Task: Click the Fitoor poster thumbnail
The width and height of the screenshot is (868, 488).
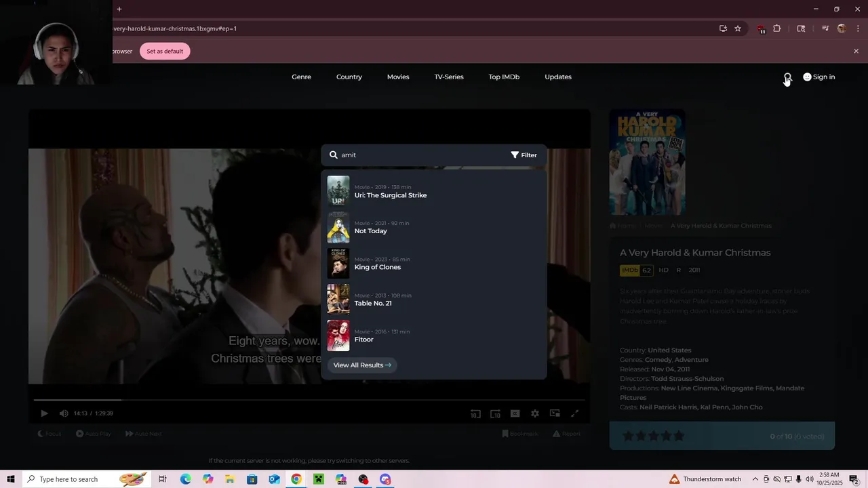Action: tap(338, 335)
